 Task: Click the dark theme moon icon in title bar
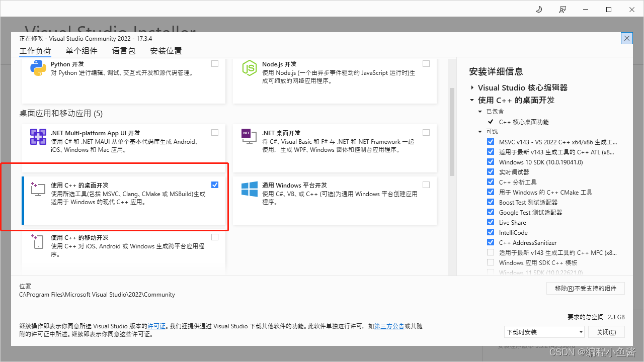[x=539, y=10]
